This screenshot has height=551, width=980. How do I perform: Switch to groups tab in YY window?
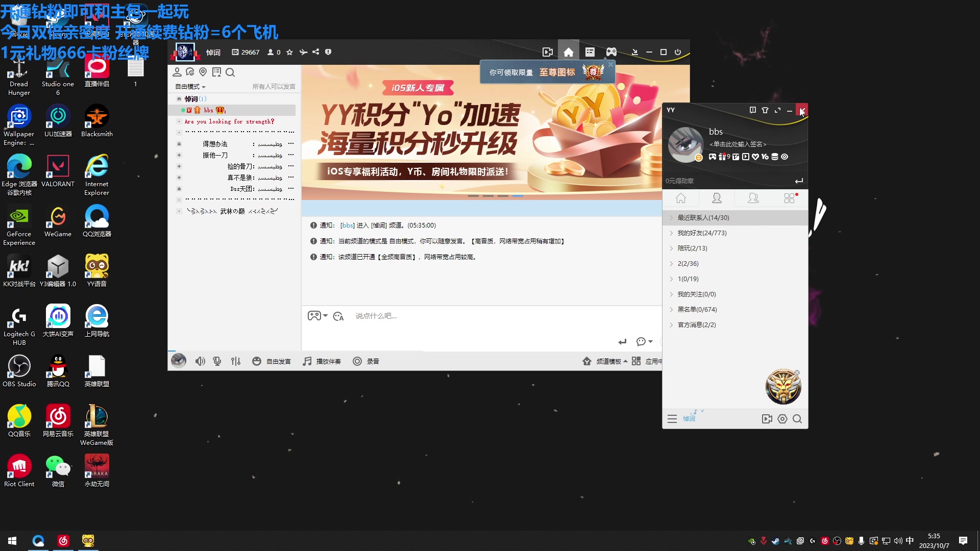pos(753,198)
